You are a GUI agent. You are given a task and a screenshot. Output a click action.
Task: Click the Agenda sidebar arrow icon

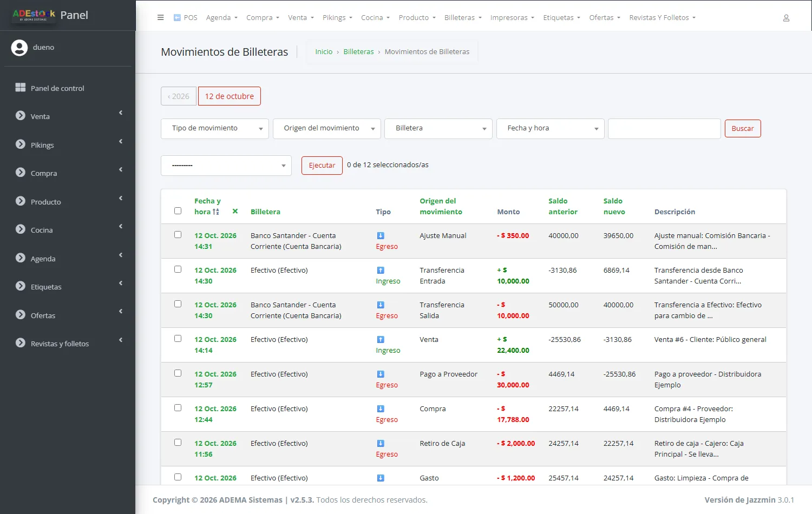(21, 258)
